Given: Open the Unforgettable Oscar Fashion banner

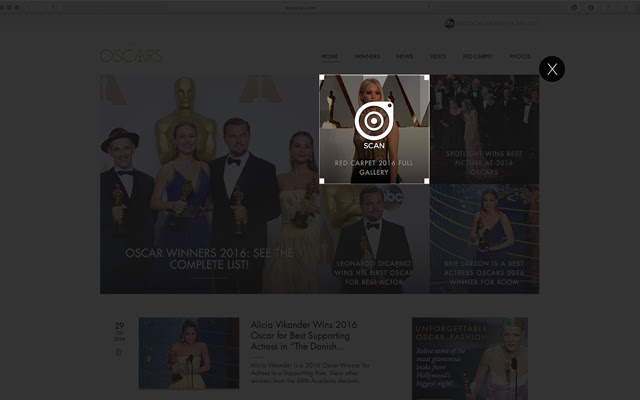Looking at the screenshot, I should pos(470,359).
